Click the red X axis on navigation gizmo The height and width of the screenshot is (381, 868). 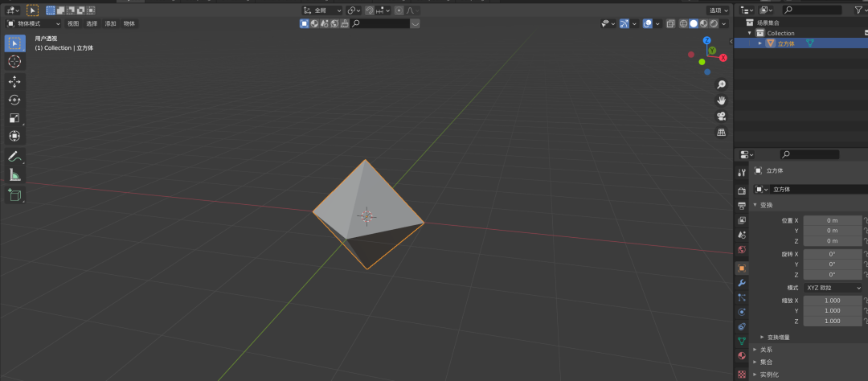click(723, 58)
